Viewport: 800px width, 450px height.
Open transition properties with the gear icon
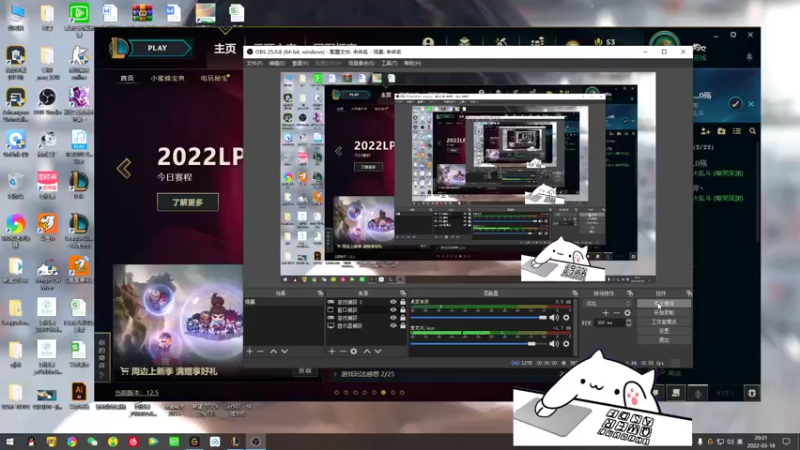point(627,313)
